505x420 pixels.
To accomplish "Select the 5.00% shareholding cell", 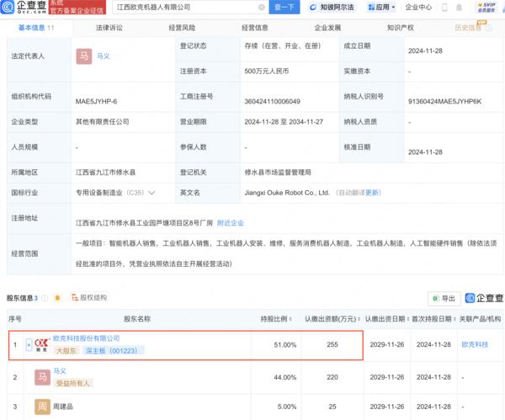I will pyautogui.click(x=287, y=407).
